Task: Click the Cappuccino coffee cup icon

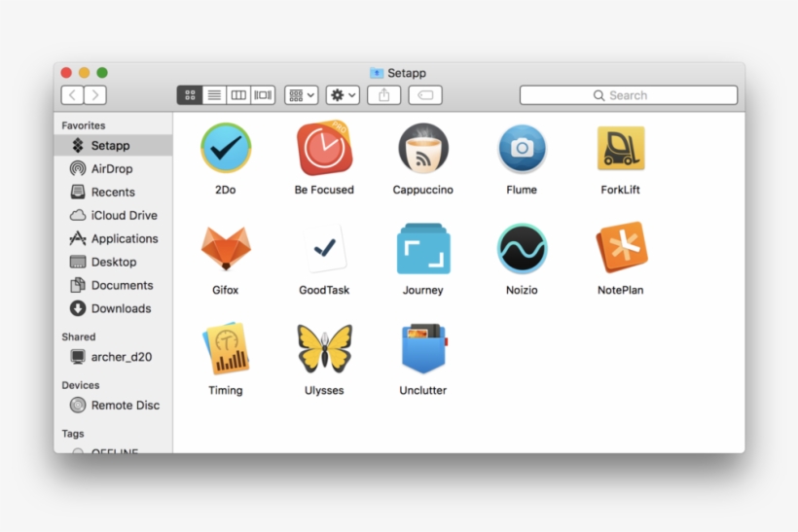Action: 423,148
